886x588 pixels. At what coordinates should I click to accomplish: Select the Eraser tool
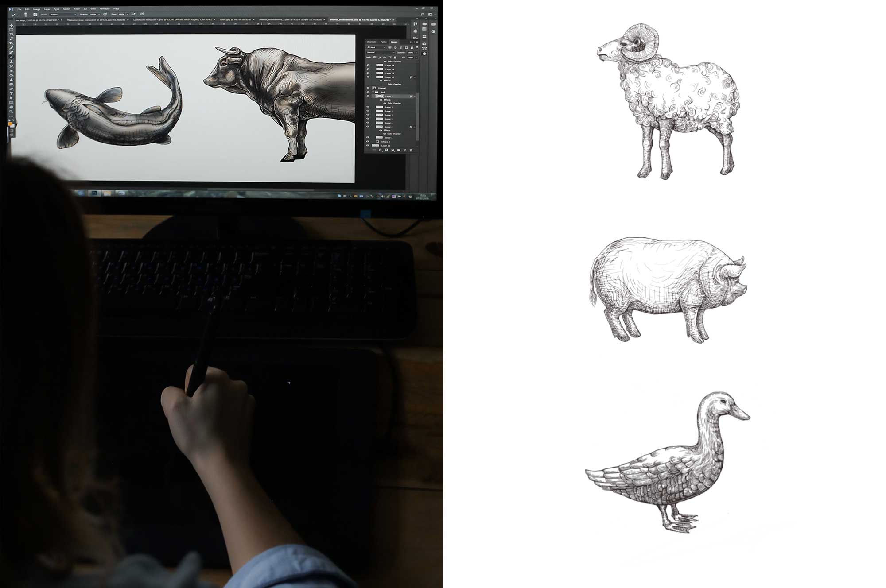pos(11,71)
